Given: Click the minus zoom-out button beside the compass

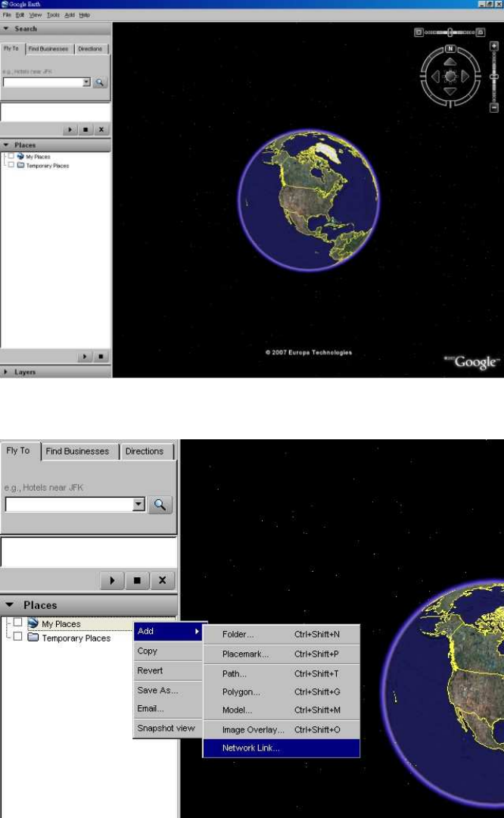Looking at the screenshot, I should coord(494,108).
